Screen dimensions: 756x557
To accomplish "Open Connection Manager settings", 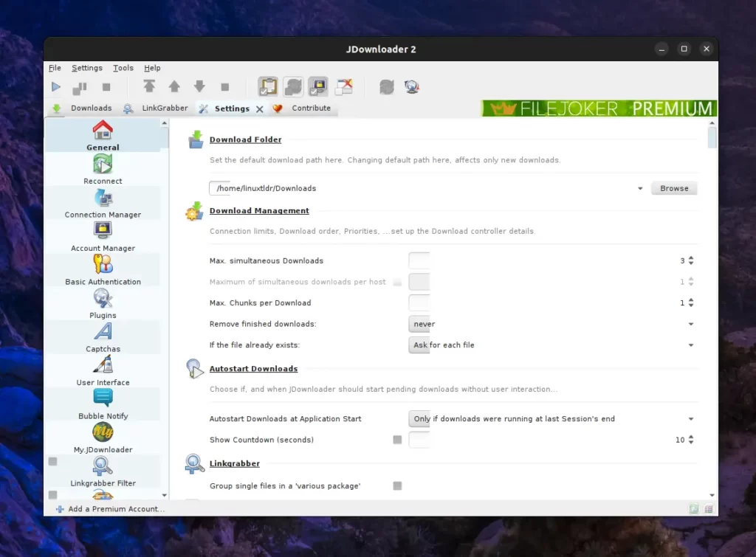I will pos(103,203).
